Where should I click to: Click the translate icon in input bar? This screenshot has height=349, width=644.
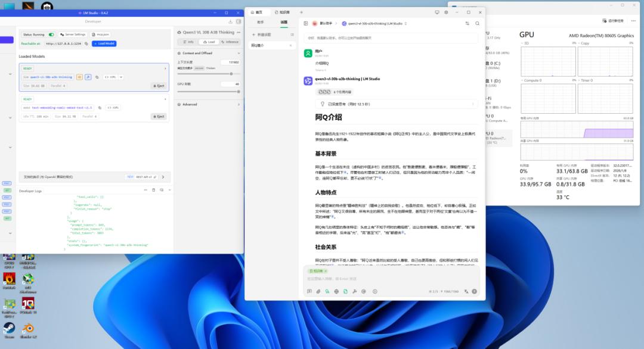[467, 291]
